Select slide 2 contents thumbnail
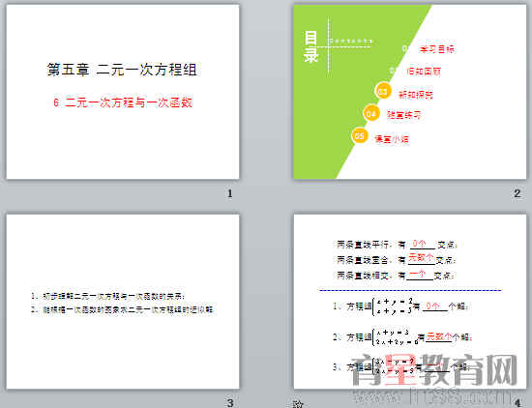This screenshot has height=408, width=532. [x=410, y=92]
